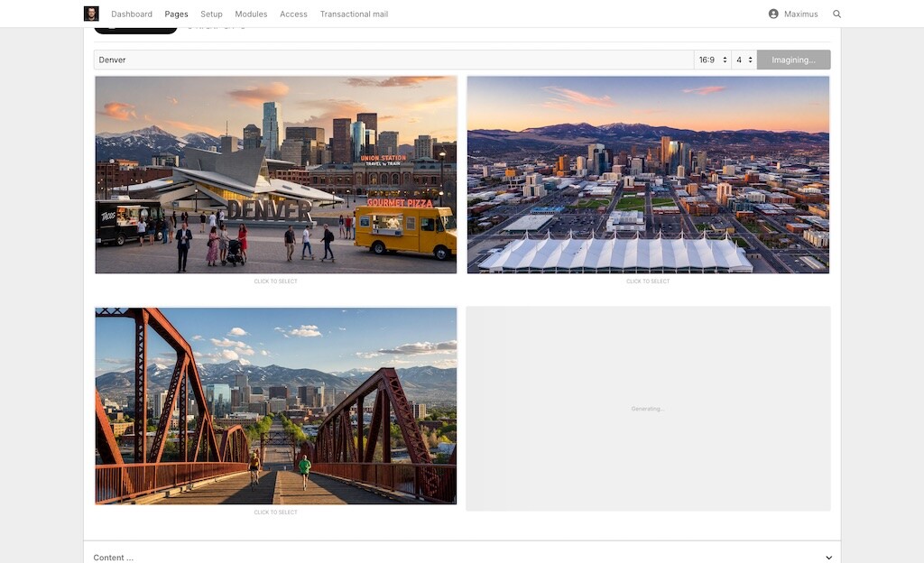Viewport: 924px width, 563px height.
Task: Expand the Content section chevron
Action: coord(829,558)
